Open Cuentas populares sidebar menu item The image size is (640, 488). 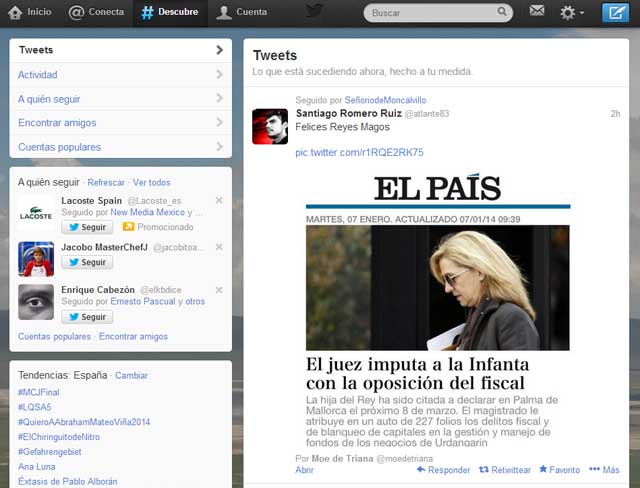coord(120,146)
